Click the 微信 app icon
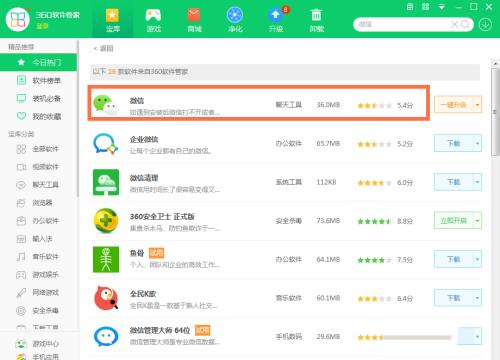 (106, 105)
